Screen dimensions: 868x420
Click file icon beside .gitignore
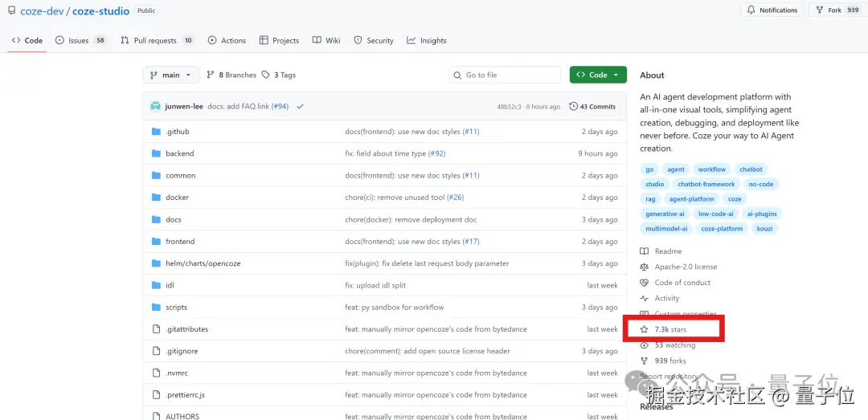click(156, 352)
